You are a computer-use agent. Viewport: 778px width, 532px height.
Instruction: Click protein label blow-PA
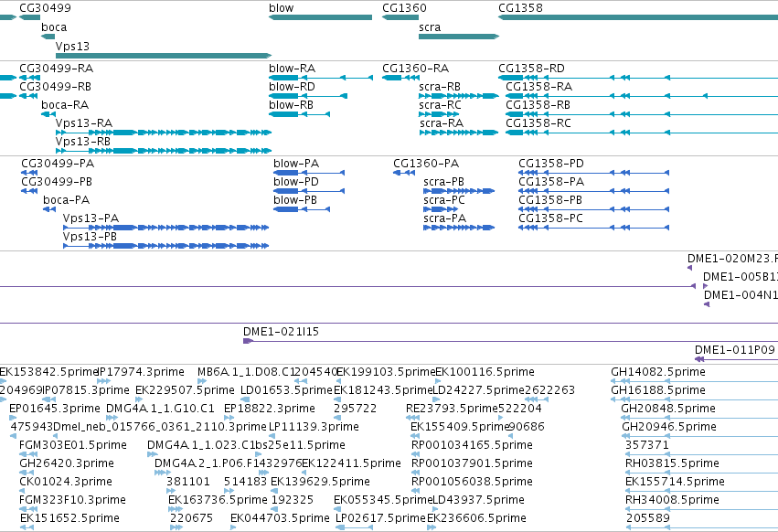[x=296, y=164]
